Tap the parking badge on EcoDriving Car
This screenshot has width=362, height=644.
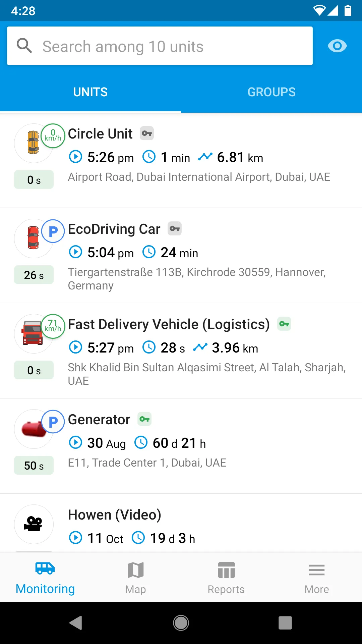53,231
